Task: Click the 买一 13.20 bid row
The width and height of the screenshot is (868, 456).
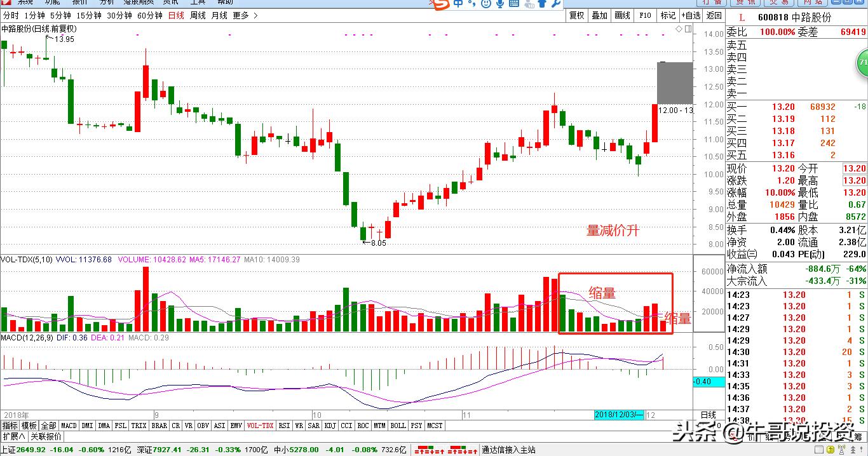Action: pyautogui.click(x=797, y=107)
